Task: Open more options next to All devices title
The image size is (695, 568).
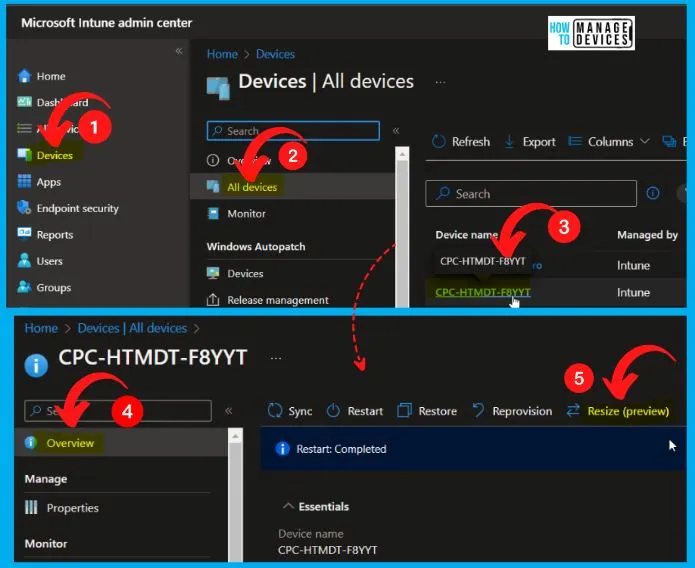Action: 440,82
